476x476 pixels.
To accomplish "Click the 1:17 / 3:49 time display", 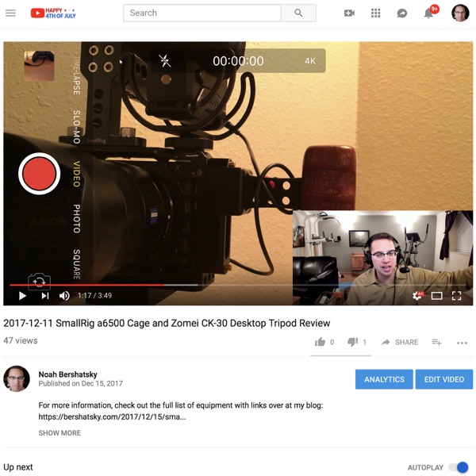I will tap(94, 295).
